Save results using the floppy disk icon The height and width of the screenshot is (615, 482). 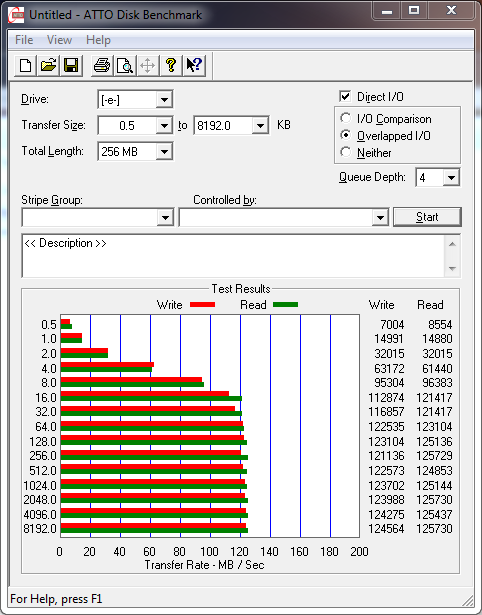(x=71, y=65)
